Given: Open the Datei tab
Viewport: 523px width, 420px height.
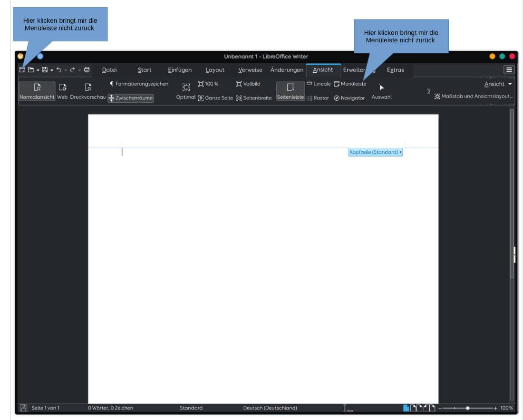Looking at the screenshot, I should [x=109, y=70].
